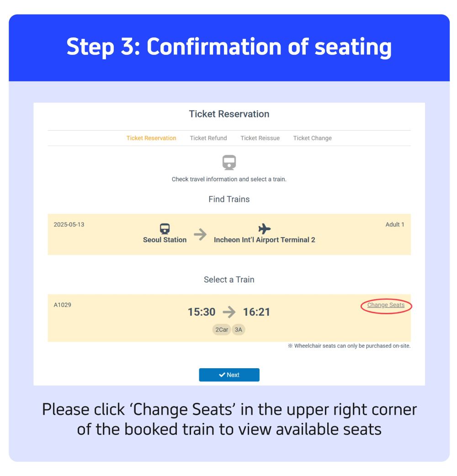Select the 2Car badge

221,329
